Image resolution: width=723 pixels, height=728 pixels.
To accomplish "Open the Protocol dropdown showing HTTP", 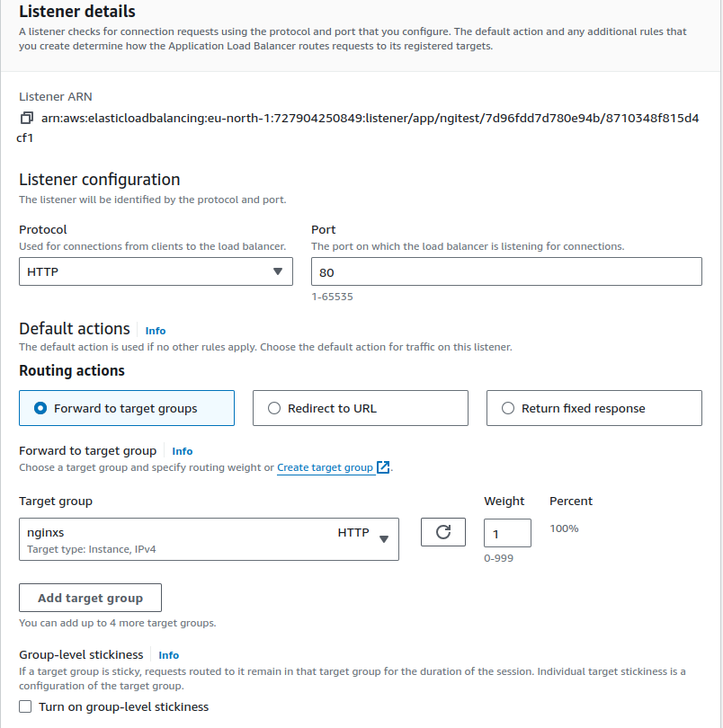I will pyautogui.click(x=155, y=271).
